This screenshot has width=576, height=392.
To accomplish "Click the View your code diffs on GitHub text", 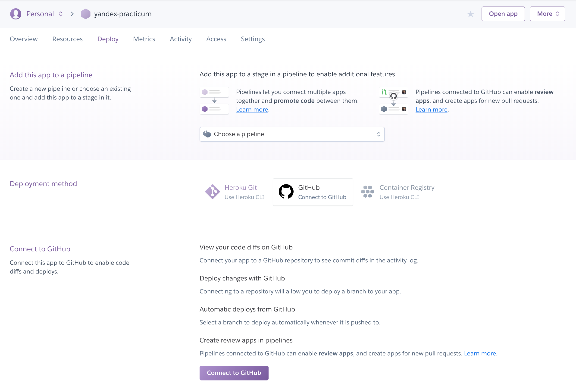I will pos(246,247).
